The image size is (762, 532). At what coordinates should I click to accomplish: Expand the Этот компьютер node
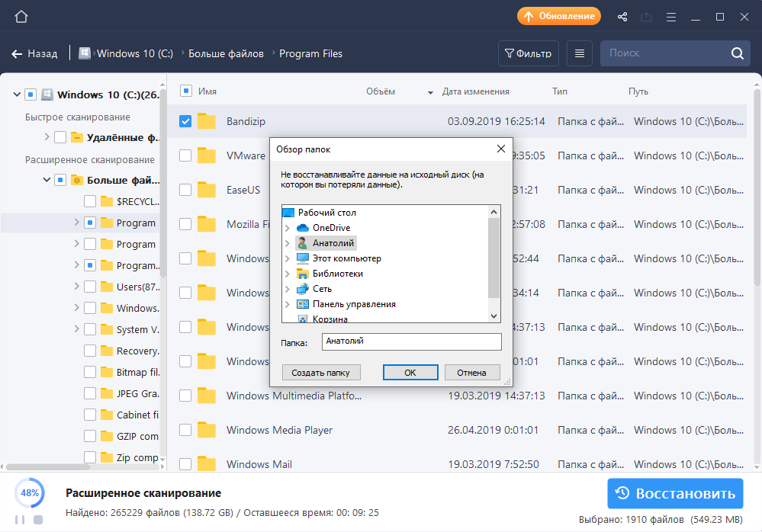point(288,258)
